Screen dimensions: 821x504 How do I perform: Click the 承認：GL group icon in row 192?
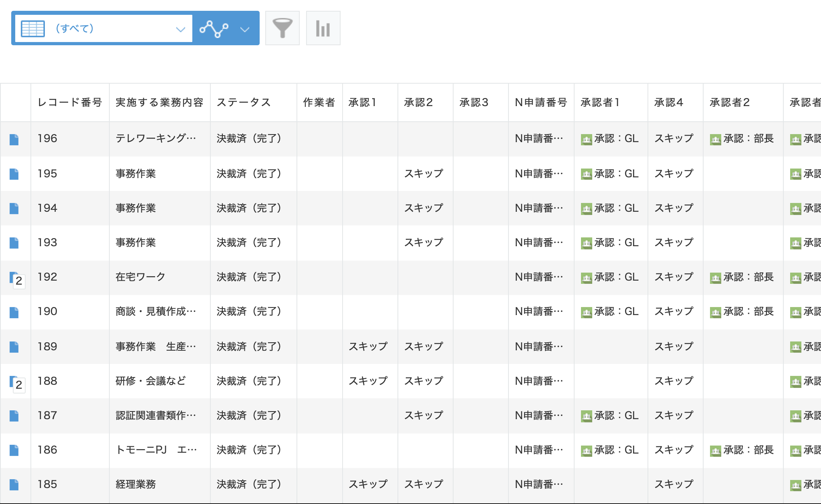point(587,278)
